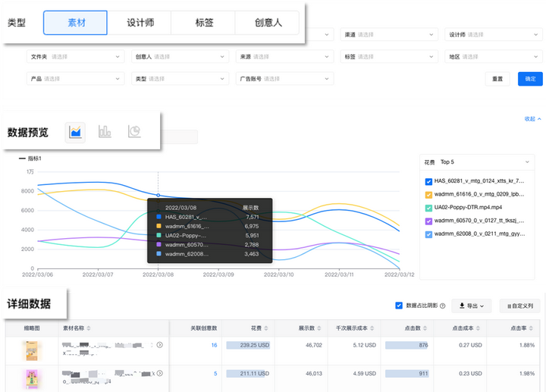This screenshot has width=546, height=392.
Task: Open the 广告账号 dropdown
Action: (284, 79)
